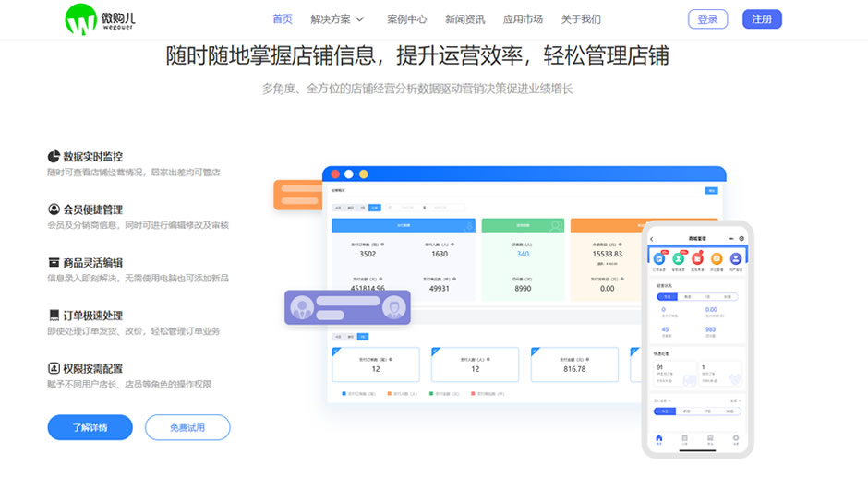Visit 应用市场 page
The width and height of the screenshot is (868, 489).
pos(523,19)
